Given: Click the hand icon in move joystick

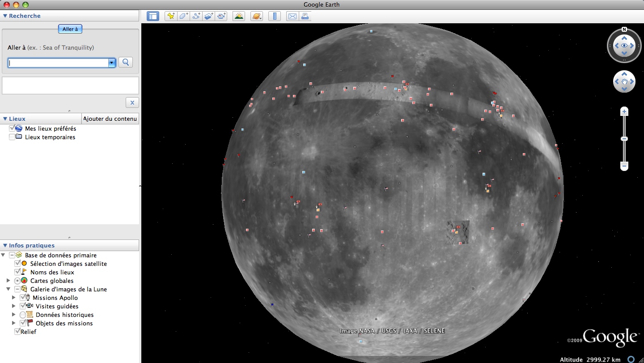Looking at the screenshot, I should (624, 81).
